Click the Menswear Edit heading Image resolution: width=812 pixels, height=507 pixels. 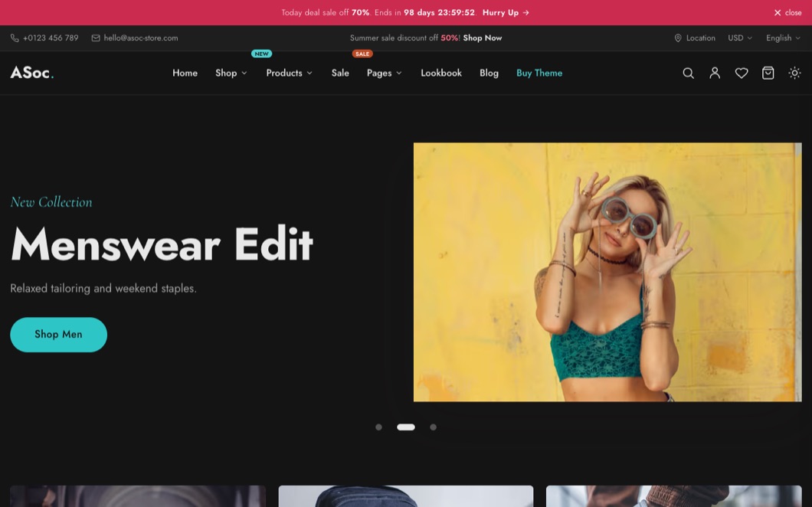point(162,244)
